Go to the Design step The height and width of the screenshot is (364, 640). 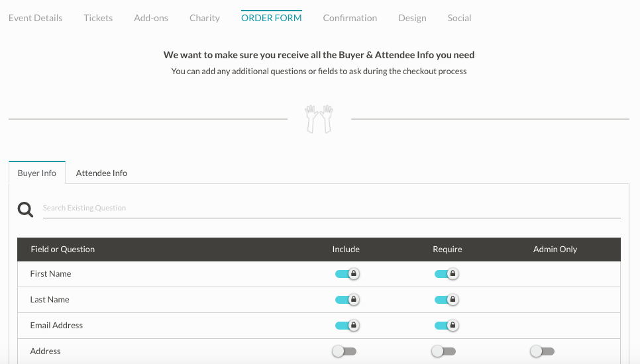pyautogui.click(x=412, y=18)
